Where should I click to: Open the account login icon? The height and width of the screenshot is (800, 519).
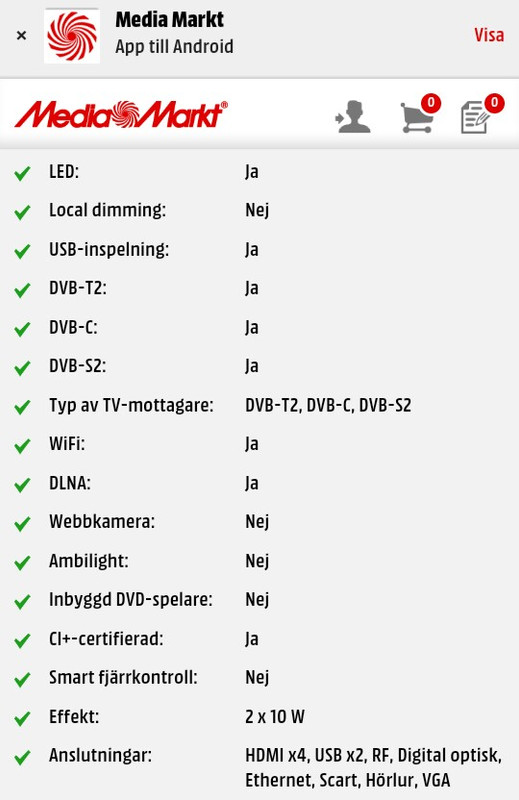click(353, 117)
